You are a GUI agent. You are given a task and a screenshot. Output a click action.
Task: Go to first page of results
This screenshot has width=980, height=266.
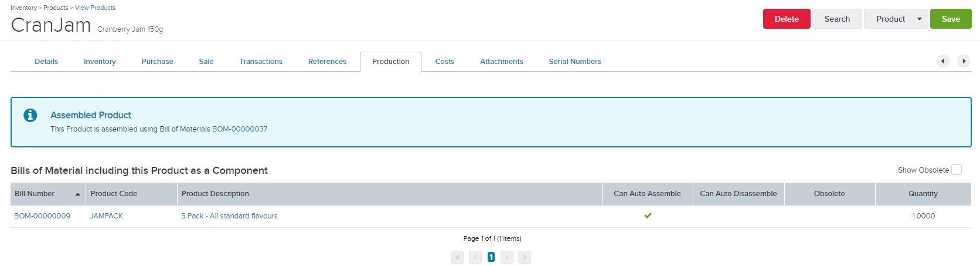458,257
